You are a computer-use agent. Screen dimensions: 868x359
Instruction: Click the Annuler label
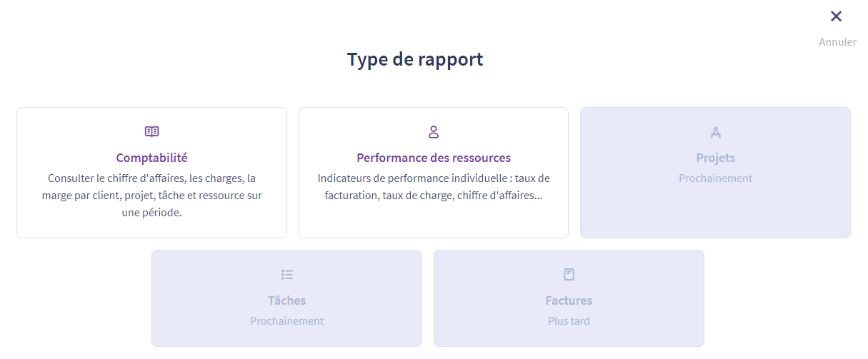(x=837, y=42)
